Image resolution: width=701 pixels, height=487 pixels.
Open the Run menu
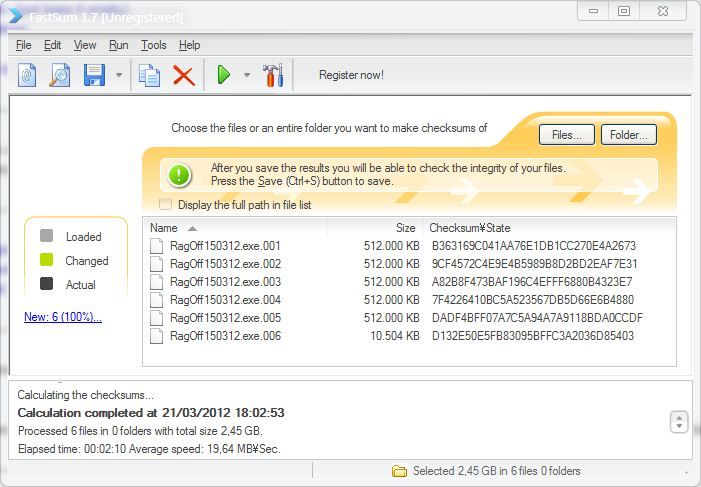pos(118,45)
